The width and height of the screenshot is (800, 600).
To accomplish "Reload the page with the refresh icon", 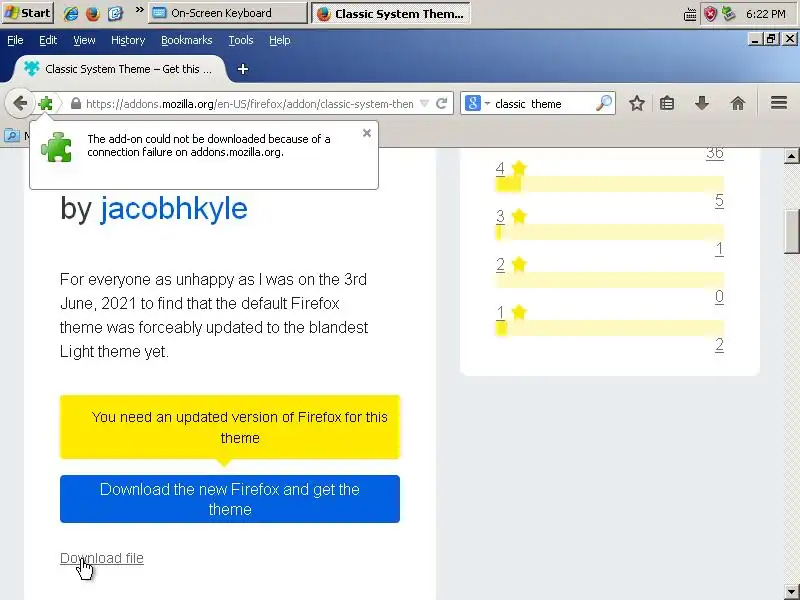I will (442, 104).
